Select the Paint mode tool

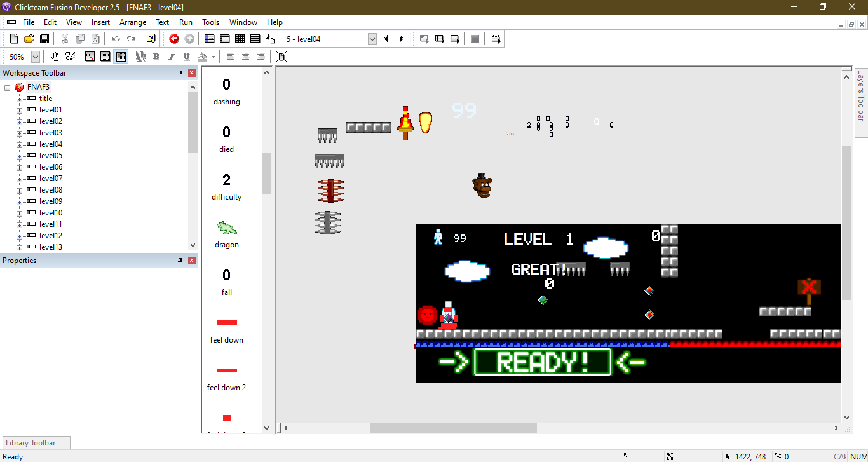[x=71, y=57]
